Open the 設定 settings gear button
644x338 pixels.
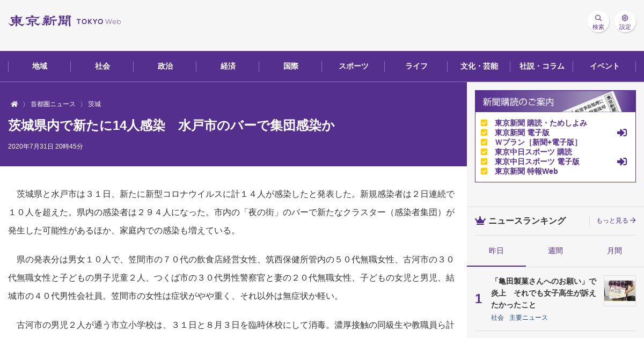coord(625,21)
